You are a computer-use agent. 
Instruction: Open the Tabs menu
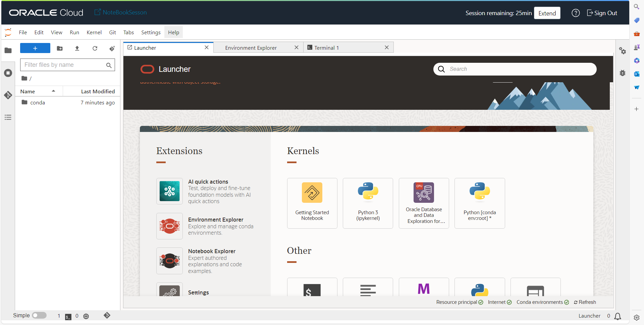[x=128, y=33]
